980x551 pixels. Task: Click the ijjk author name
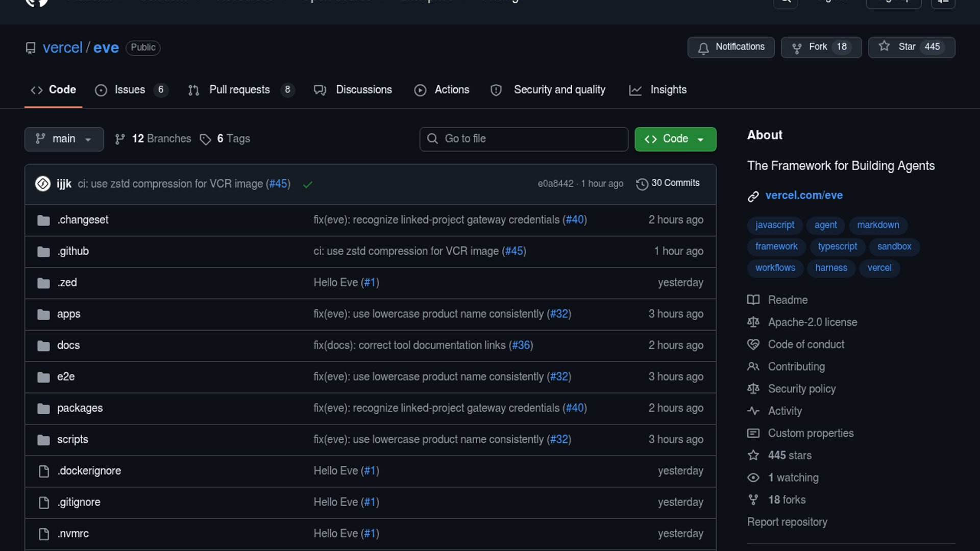click(64, 184)
